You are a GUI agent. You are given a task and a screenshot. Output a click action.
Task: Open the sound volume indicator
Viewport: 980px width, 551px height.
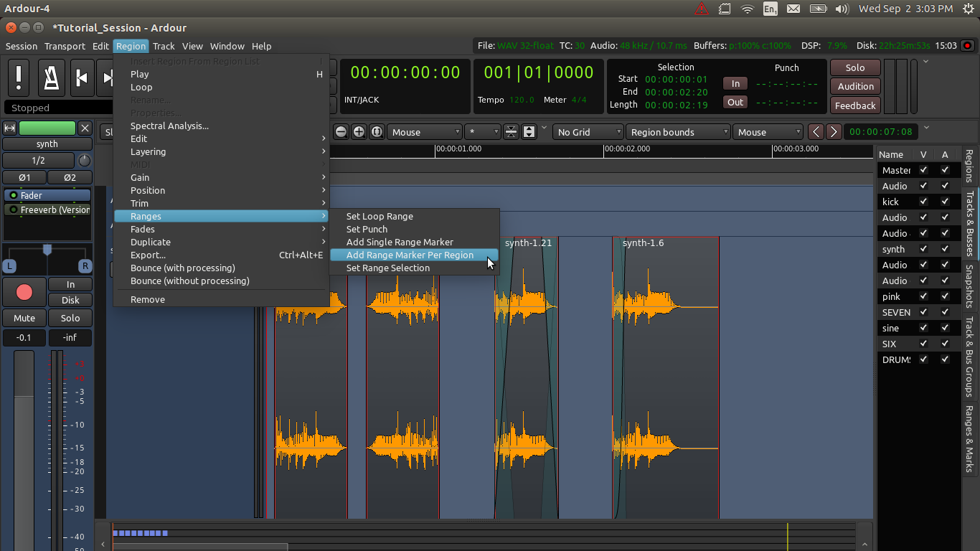843,9
